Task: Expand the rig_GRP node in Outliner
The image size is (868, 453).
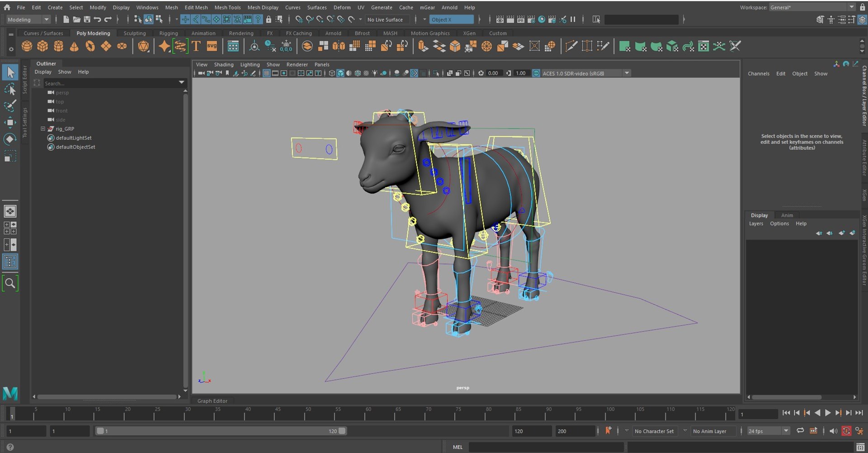Action: [x=43, y=129]
